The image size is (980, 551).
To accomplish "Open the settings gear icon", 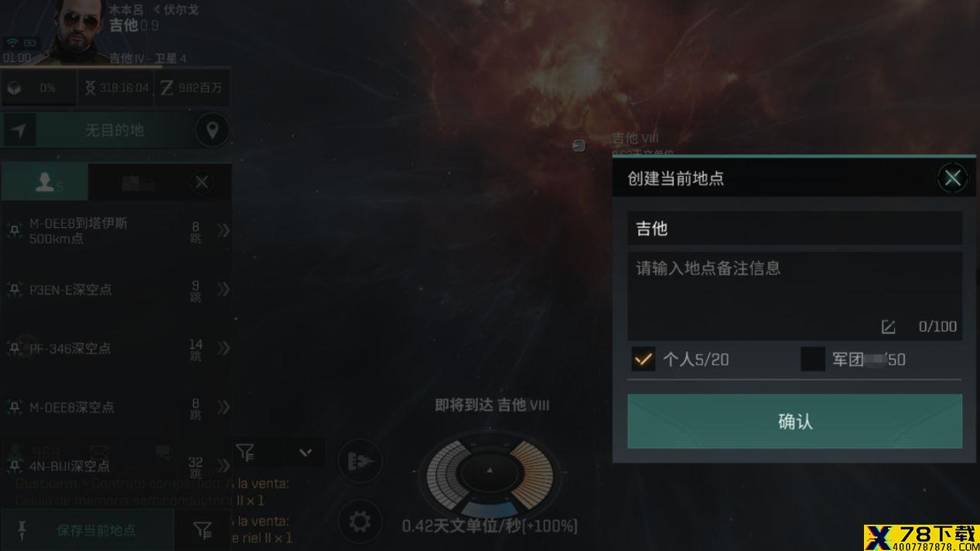I will (360, 521).
